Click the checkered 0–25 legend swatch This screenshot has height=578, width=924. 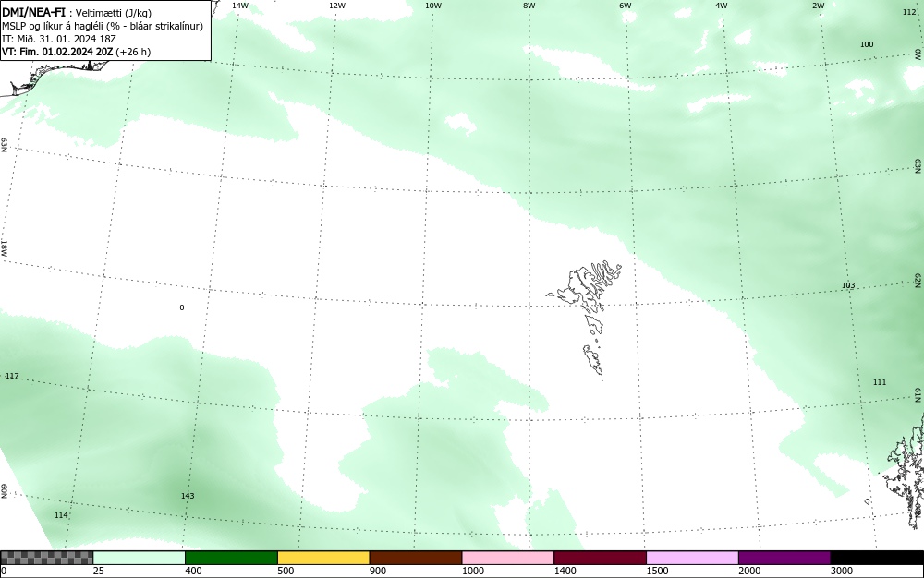(x=46, y=558)
